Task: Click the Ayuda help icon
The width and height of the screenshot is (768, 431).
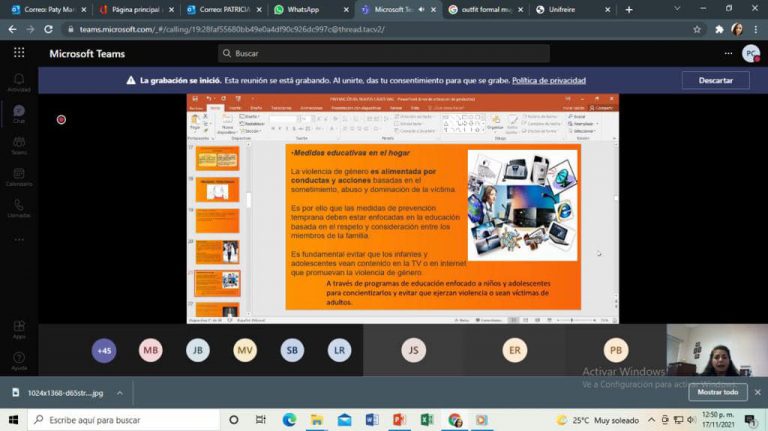Action: tap(18, 360)
